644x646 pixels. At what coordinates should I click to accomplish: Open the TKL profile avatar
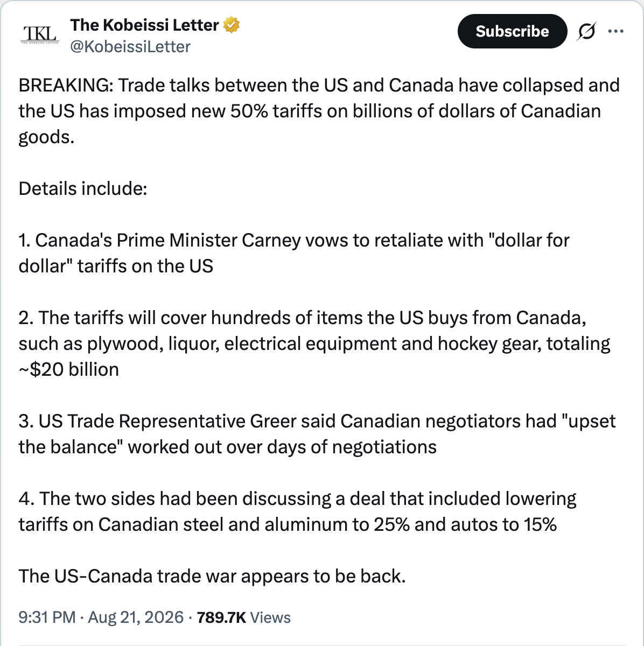(x=40, y=36)
